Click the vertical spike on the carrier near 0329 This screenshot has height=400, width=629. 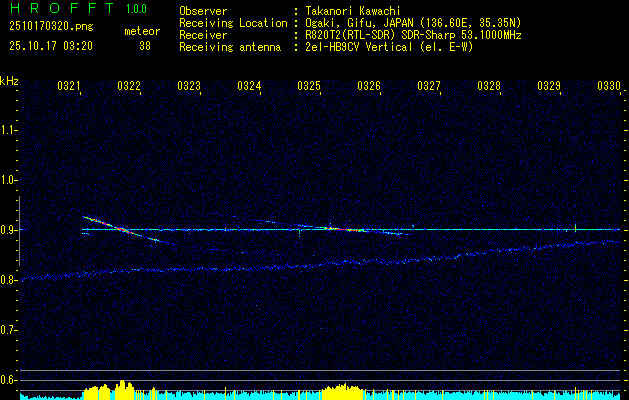click(576, 228)
